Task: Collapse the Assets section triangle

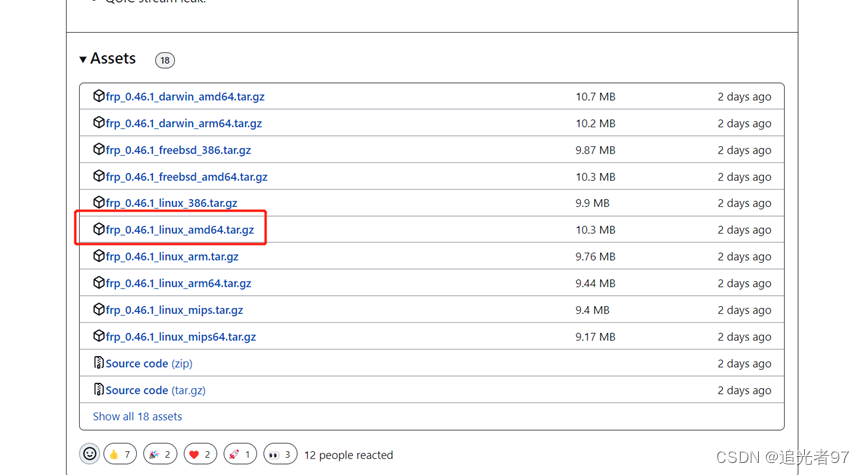Action: [x=83, y=60]
